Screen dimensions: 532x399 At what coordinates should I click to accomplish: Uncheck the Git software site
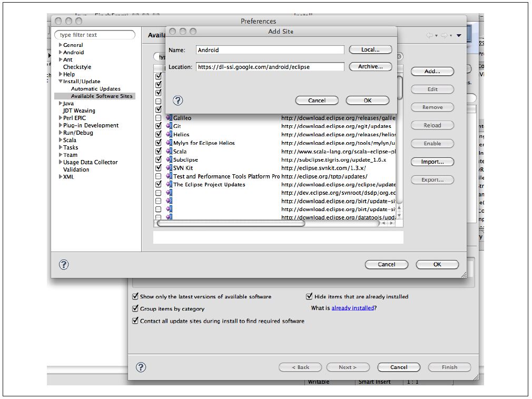point(158,126)
